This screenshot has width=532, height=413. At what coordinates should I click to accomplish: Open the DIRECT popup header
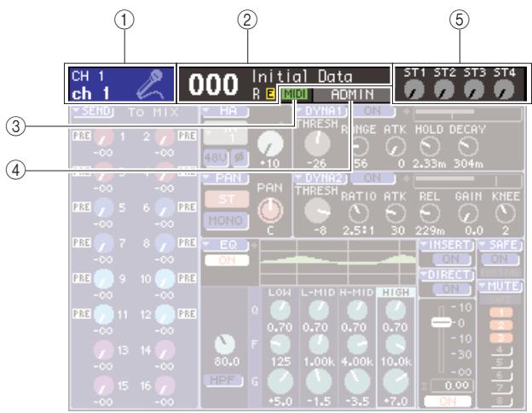tap(447, 275)
